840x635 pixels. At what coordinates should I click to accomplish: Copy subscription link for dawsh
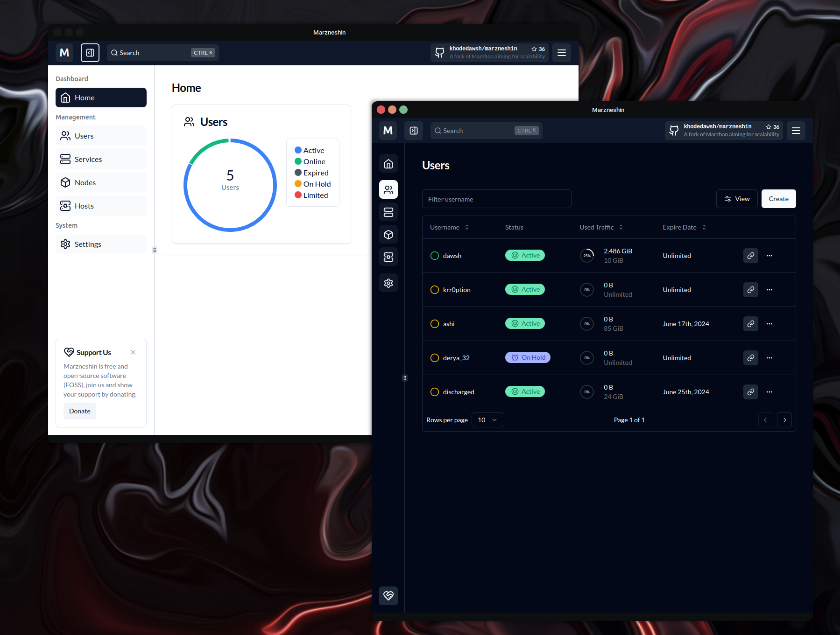pos(751,256)
